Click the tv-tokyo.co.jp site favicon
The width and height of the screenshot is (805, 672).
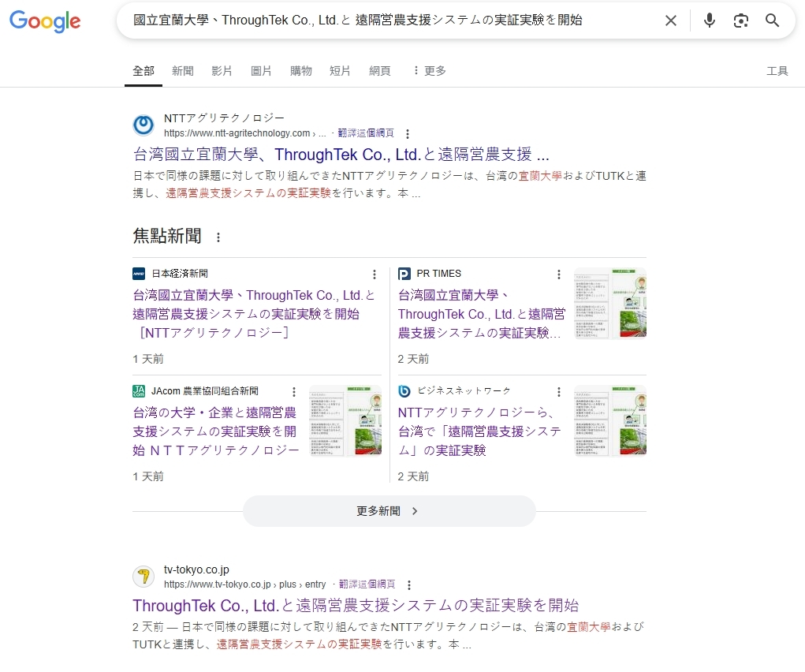pyautogui.click(x=143, y=577)
